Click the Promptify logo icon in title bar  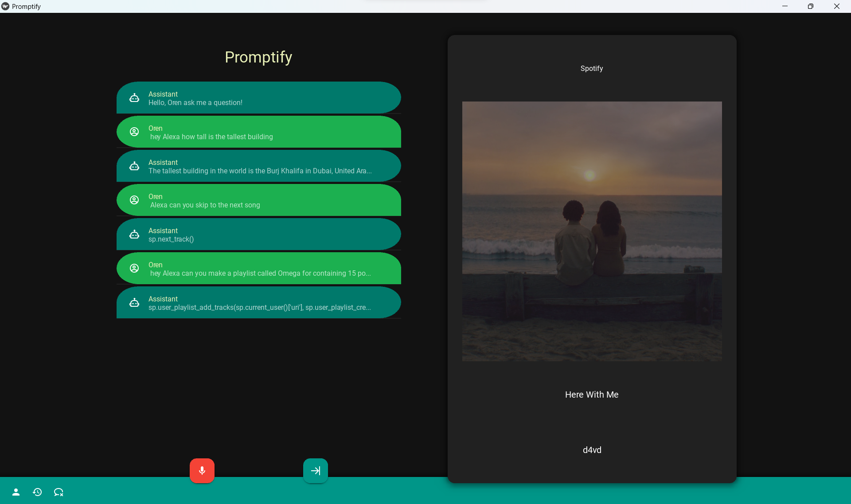(5, 6)
